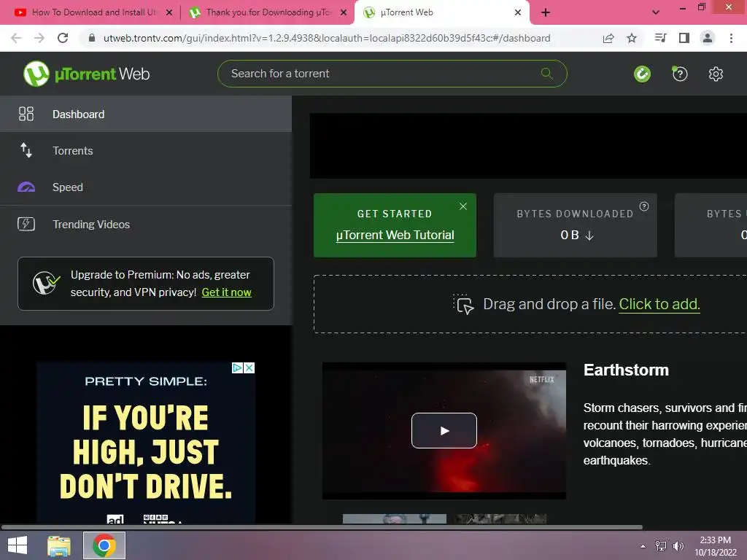Viewport: 747px width, 560px height.
Task: Play the Earthstorm video
Action: coord(444,430)
